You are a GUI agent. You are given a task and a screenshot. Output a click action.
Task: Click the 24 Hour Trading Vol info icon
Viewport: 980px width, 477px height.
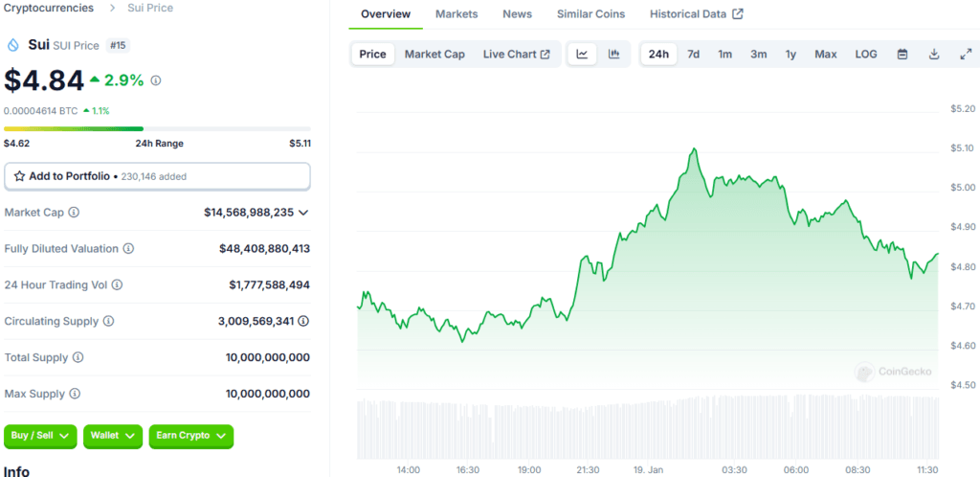[117, 285]
